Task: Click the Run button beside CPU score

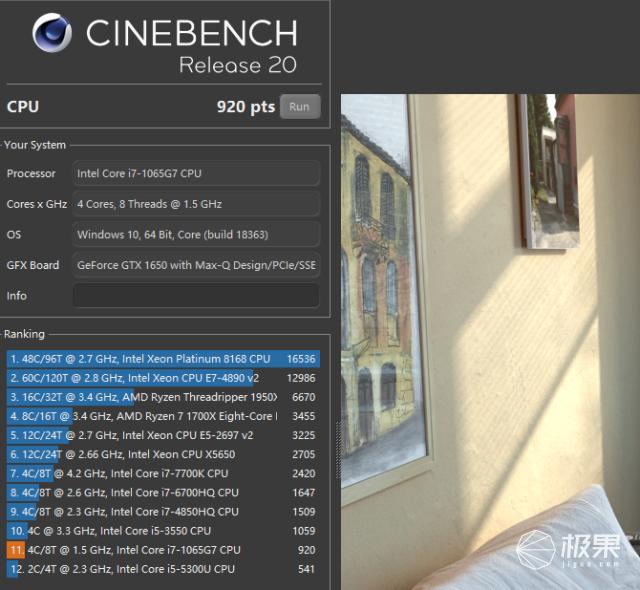Action: click(300, 107)
